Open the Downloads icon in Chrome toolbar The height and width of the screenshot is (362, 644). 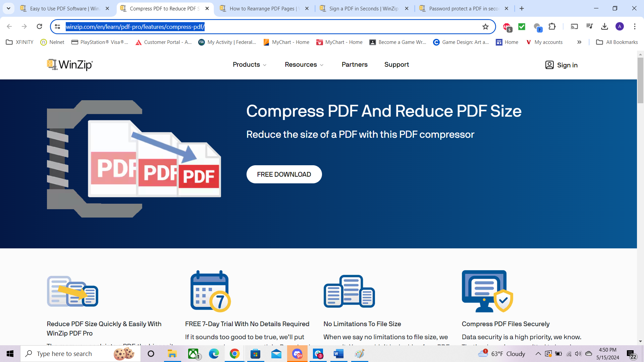[604, 26]
